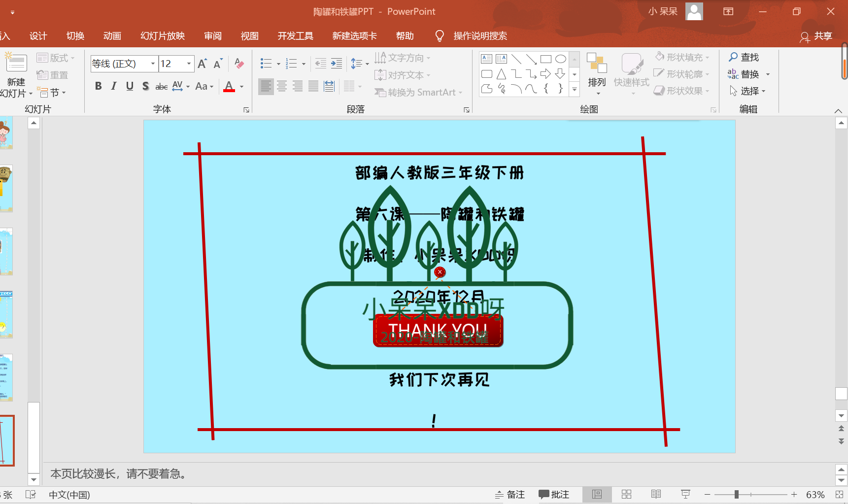The width and height of the screenshot is (848, 504).
Task: Open the Design (设计) tab
Action: click(x=38, y=36)
